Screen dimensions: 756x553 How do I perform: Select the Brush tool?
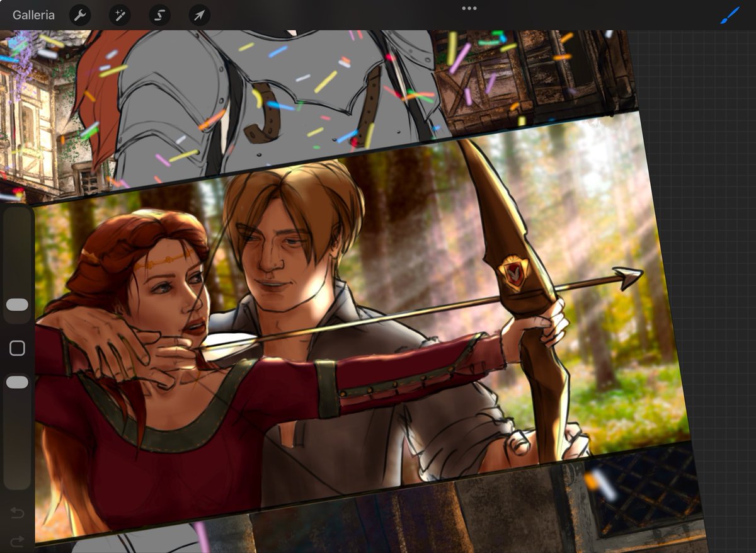pyautogui.click(x=730, y=15)
